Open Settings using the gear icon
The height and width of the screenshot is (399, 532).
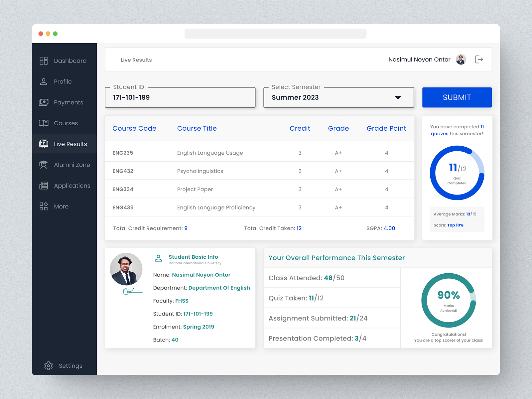pos(49,365)
